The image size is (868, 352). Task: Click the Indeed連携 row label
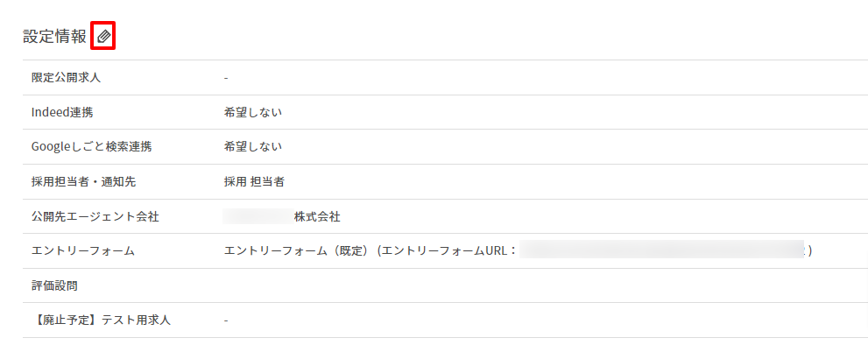coord(62,112)
